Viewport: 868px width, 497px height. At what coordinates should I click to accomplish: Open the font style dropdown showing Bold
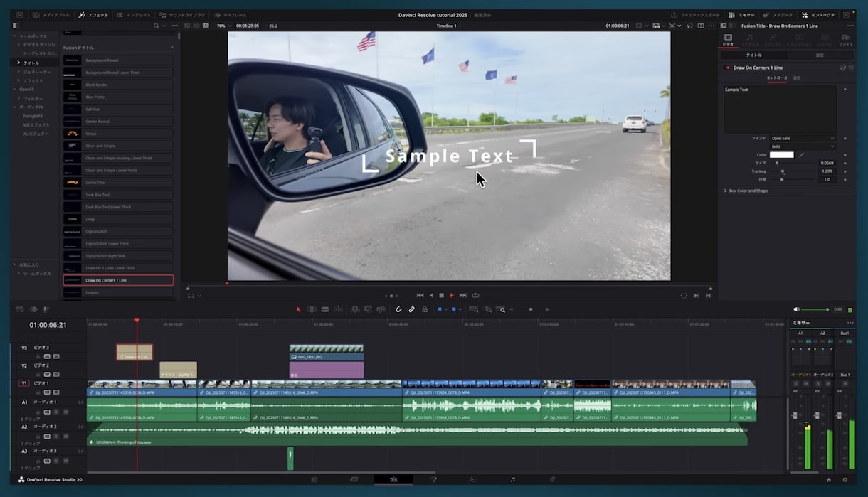tap(803, 146)
